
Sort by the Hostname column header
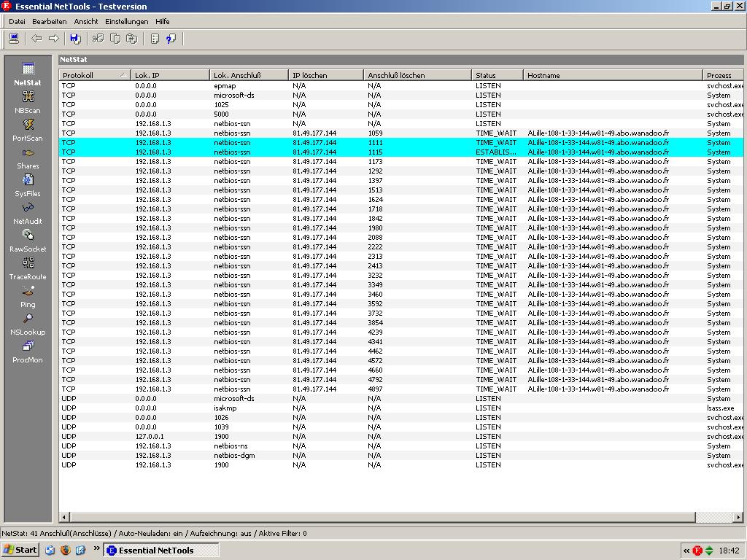(x=613, y=75)
